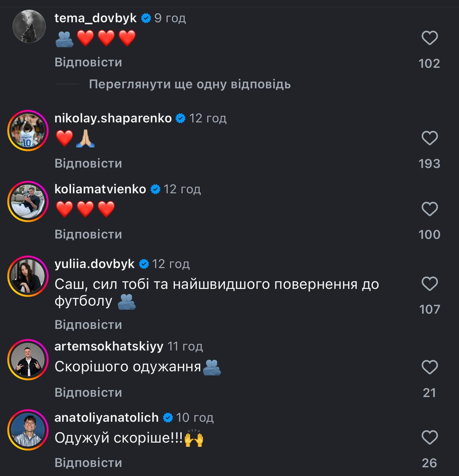Expand one more reply under tema_dovbyk
This screenshot has height=476, width=459.
[190, 84]
